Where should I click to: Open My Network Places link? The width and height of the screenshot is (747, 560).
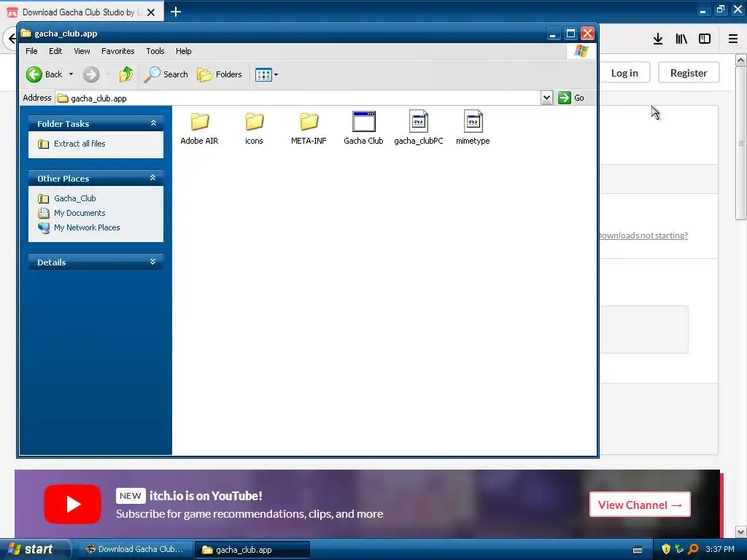(x=87, y=227)
